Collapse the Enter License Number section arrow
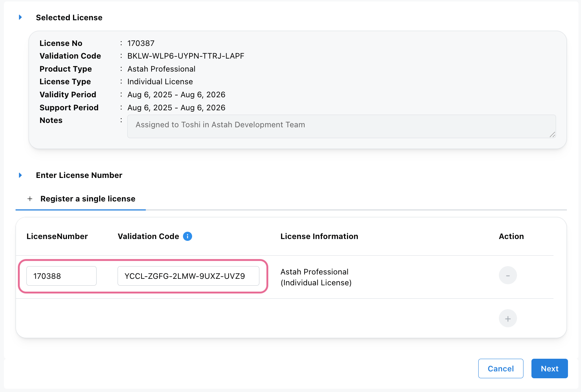Image resolution: width=581 pixels, height=392 pixels. [20, 175]
